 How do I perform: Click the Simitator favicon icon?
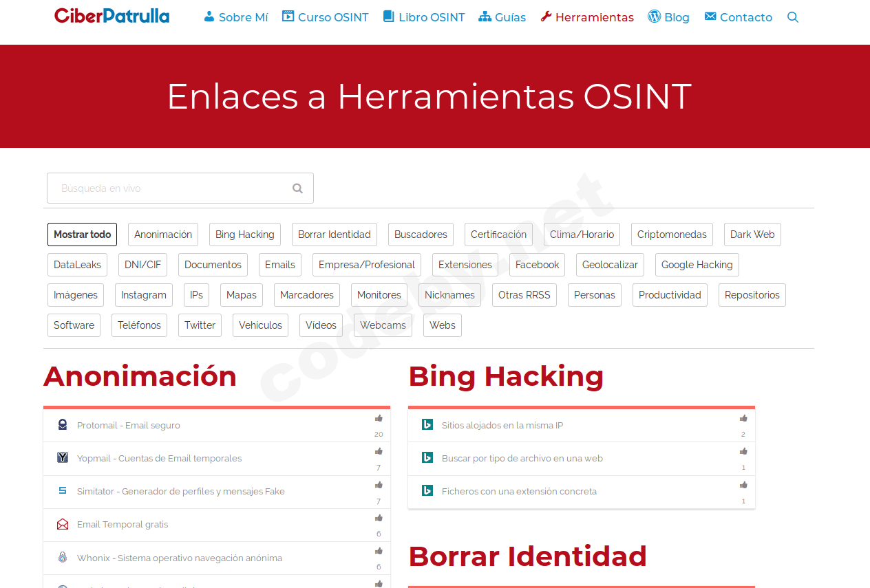63,491
